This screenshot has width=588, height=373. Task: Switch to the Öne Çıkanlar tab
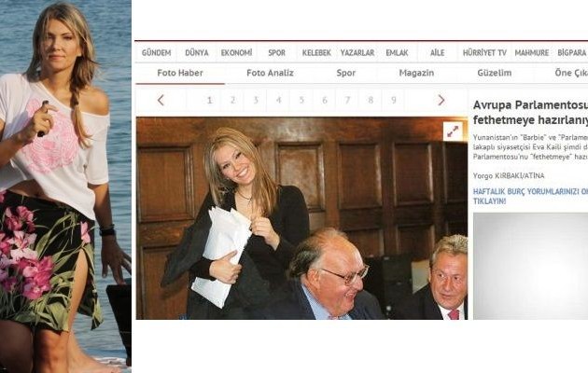[571, 73]
